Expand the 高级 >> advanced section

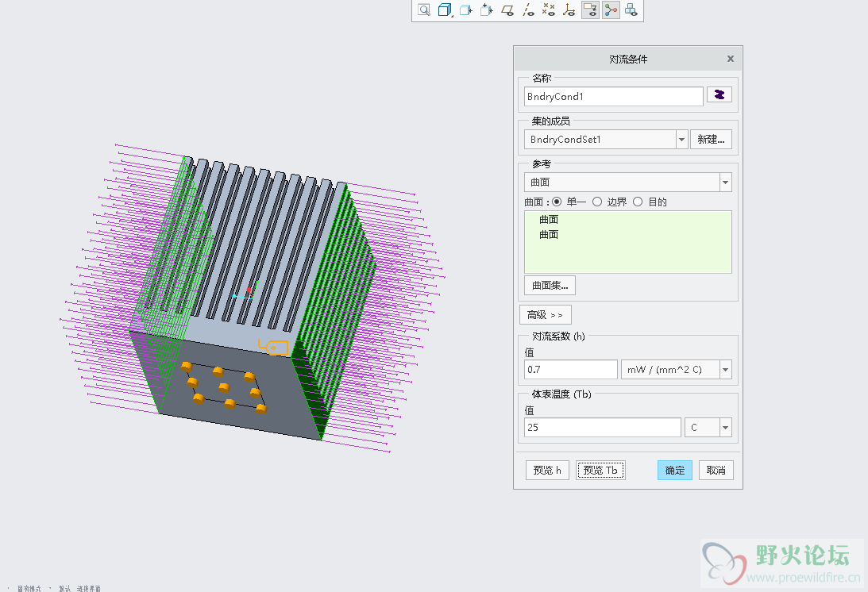(x=546, y=315)
